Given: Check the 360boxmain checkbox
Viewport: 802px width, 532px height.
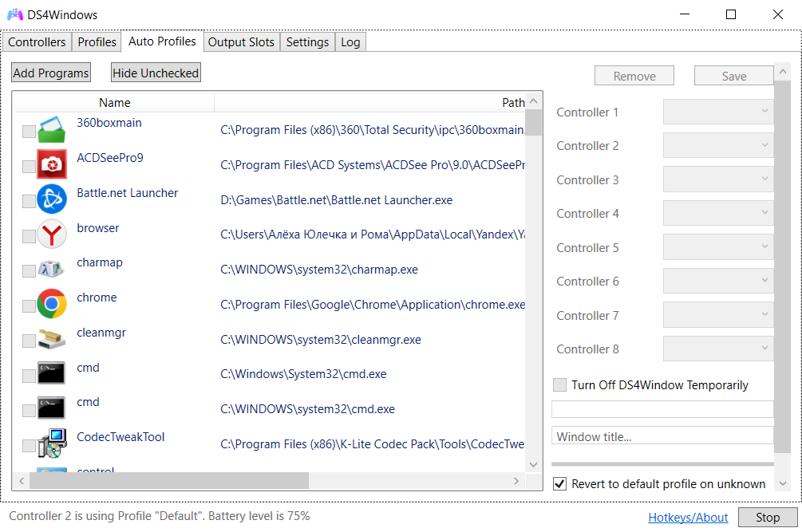Looking at the screenshot, I should [x=29, y=132].
